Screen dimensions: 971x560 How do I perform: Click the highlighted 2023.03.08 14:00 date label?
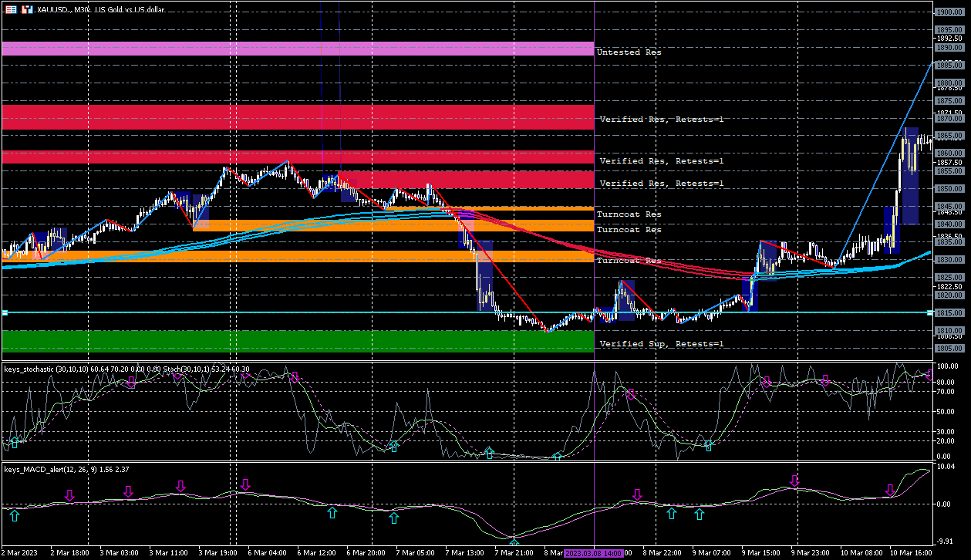point(595,553)
